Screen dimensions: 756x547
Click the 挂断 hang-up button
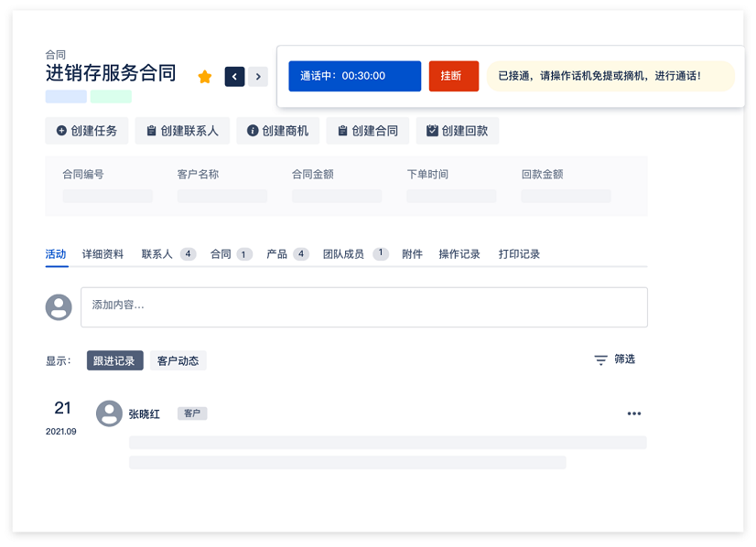point(454,76)
